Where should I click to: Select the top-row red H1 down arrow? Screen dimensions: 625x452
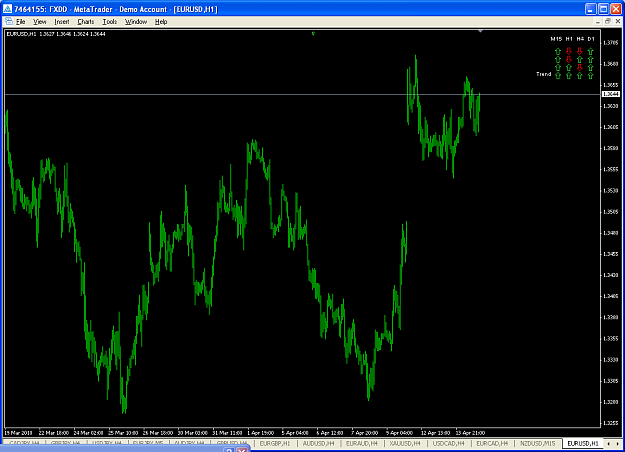point(569,51)
